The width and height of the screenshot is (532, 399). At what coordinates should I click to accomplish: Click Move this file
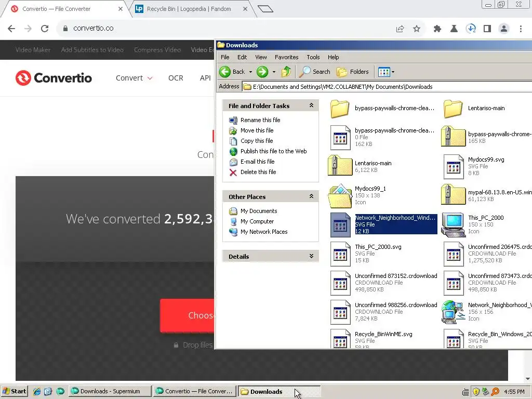pos(257,130)
